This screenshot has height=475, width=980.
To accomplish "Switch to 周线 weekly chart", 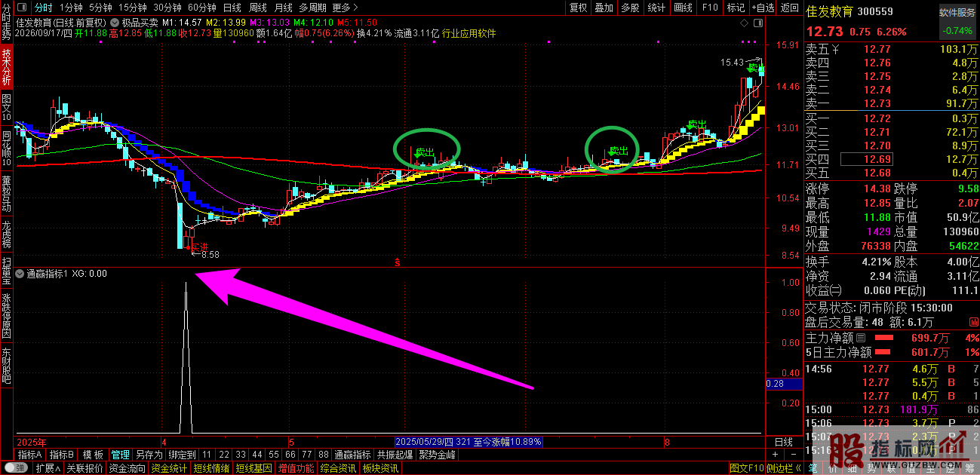I will [x=258, y=8].
